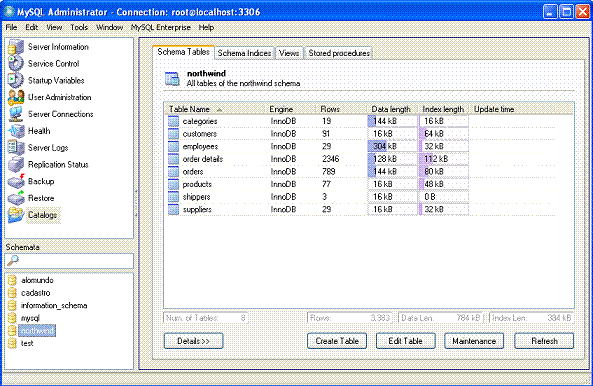Click the magnifier icon in schemata search
This screenshot has width=593, height=386.
coord(13,260)
